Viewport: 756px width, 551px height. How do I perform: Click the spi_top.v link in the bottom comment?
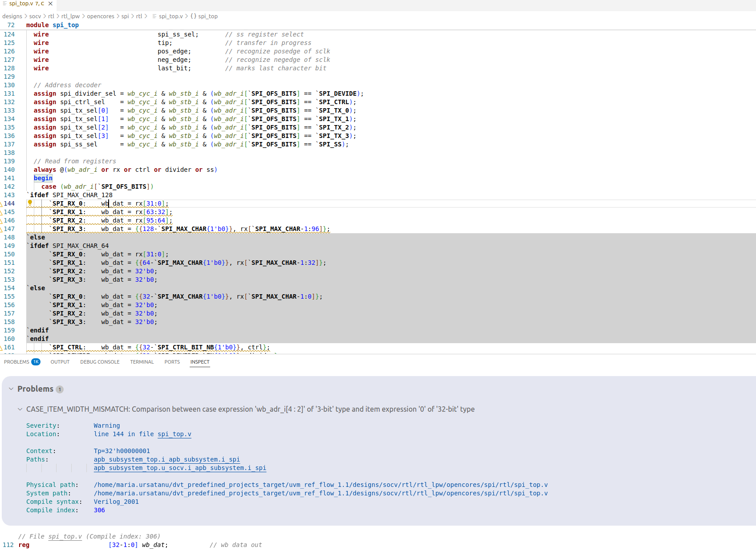click(x=65, y=536)
